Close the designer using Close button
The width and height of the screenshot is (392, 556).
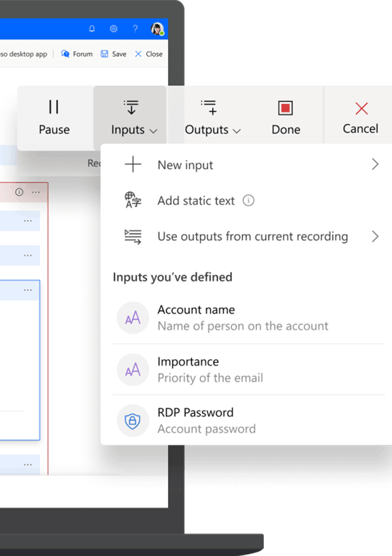(148, 54)
